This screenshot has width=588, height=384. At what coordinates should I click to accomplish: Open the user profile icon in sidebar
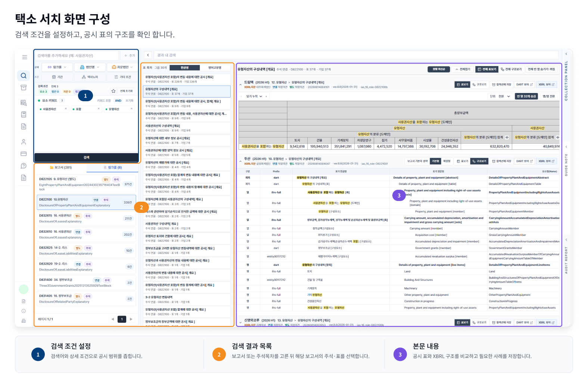[x=24, y=142]
